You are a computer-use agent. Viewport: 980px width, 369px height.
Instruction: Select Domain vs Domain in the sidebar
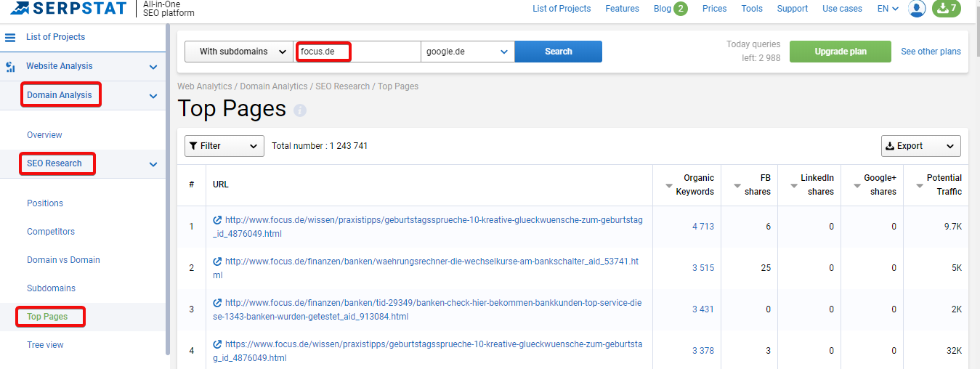click(x=63, y=260)
